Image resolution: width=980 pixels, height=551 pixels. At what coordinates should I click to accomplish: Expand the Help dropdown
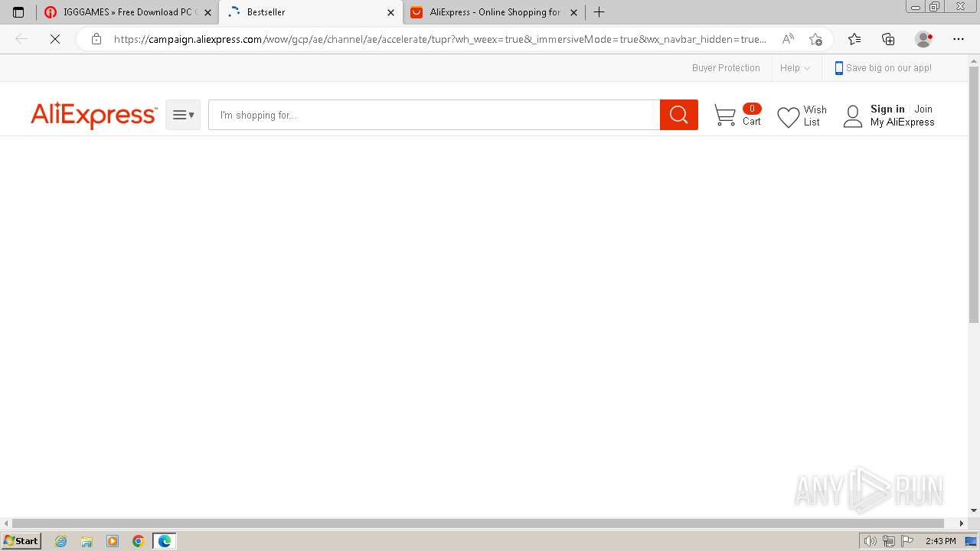(x=795, y=68)
